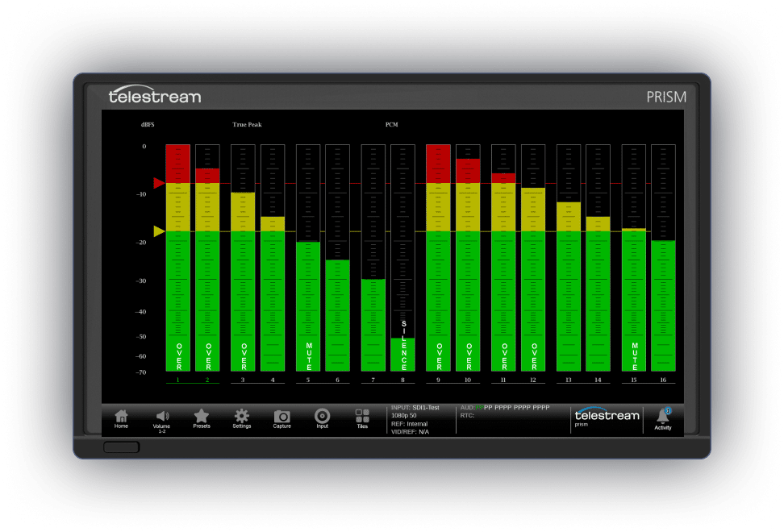Click the channel 4 meter bar
The width and height of the screenshot is (784, 532).
[x=273, y=258]
